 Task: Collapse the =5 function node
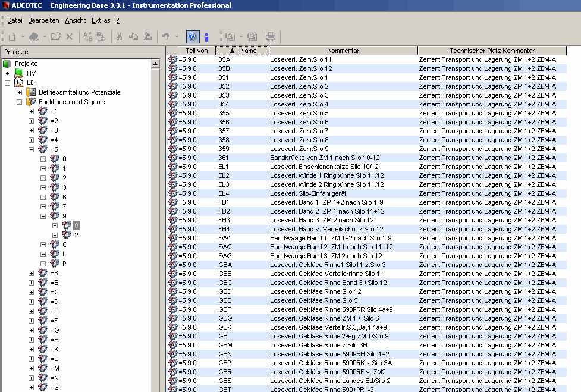click(31, 150)
